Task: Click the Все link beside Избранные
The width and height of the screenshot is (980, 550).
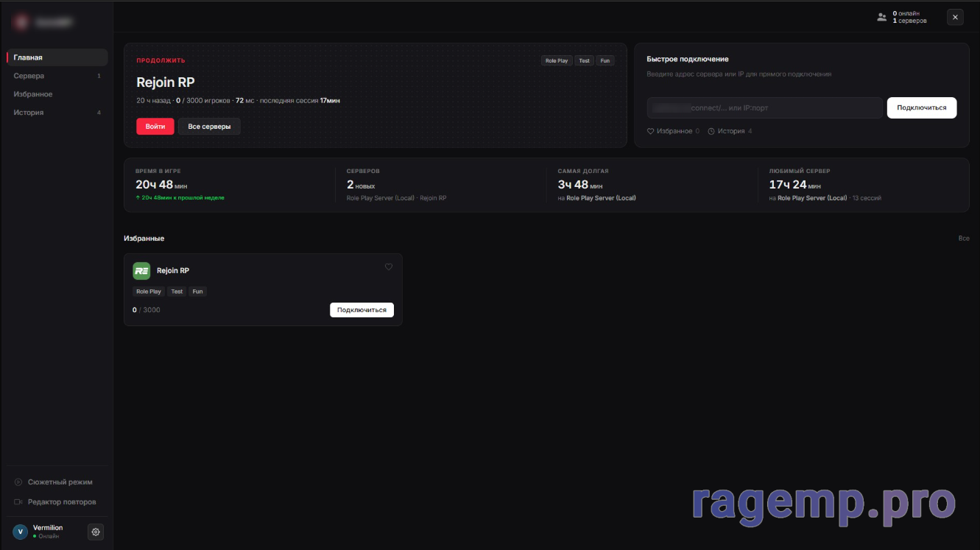Action: (964, 239)
